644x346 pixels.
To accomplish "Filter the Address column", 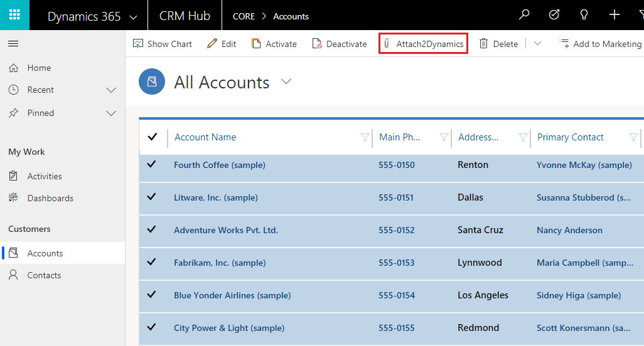I will pos(523,137).
